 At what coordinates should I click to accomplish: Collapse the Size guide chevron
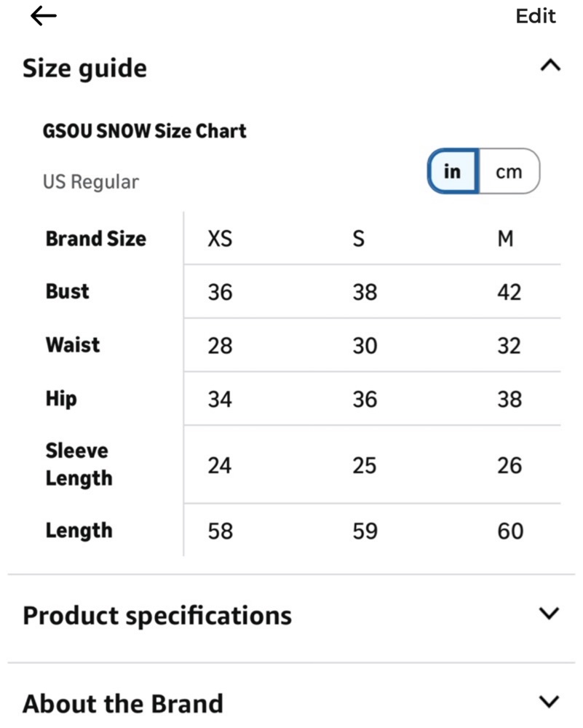click(550, 66)
